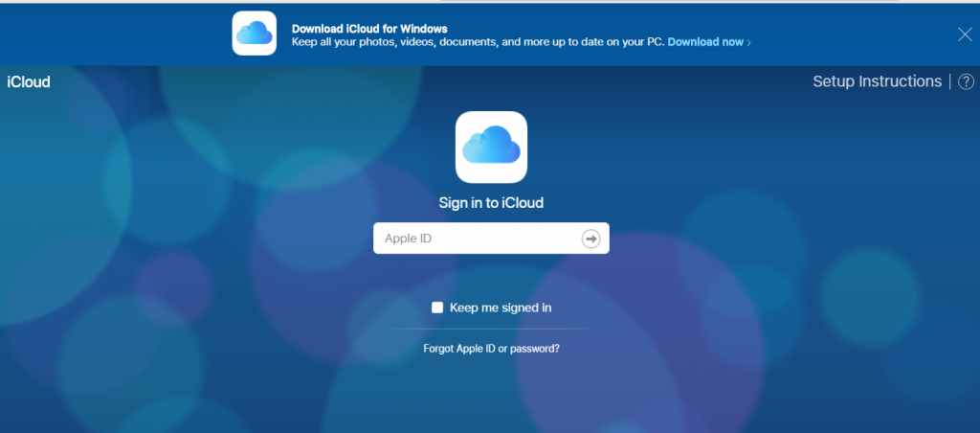Image resolution: width=980 pixels, height=433 pixels.
Task: Focus the Apple ID input field
Action: (x=491, y=239)
